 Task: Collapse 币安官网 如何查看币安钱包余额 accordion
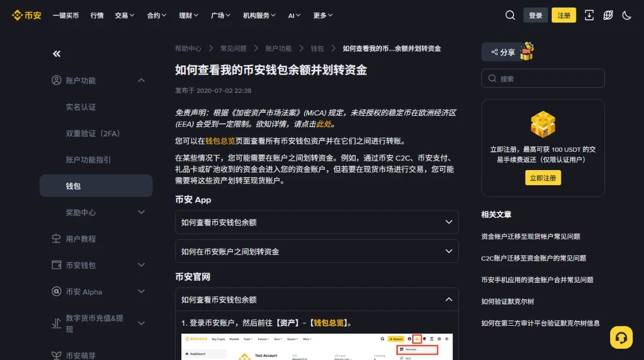point(317,299)
